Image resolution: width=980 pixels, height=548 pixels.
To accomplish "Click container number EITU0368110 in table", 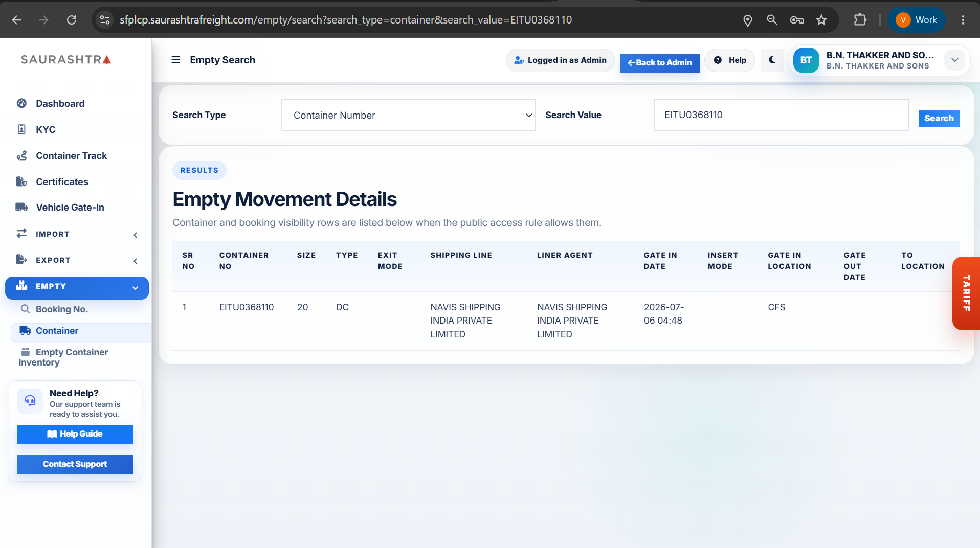I will click(x=247, y=307).
